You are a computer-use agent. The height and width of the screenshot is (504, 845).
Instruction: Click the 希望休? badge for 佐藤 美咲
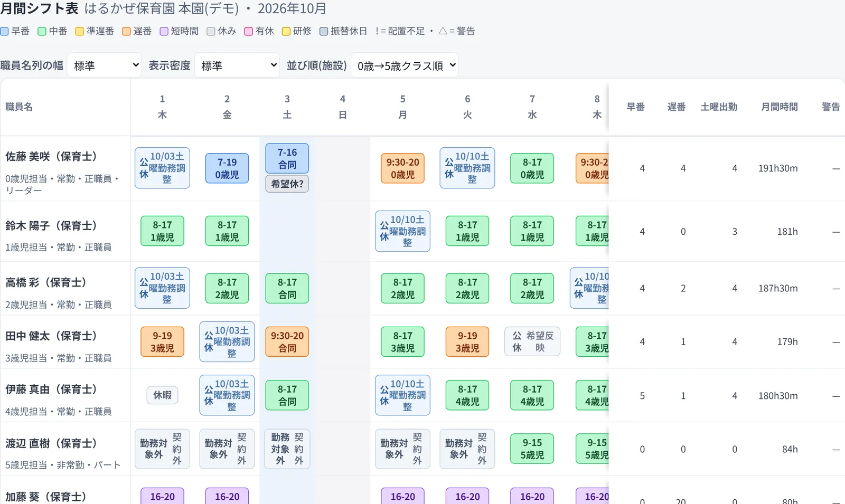coord(287,184)
